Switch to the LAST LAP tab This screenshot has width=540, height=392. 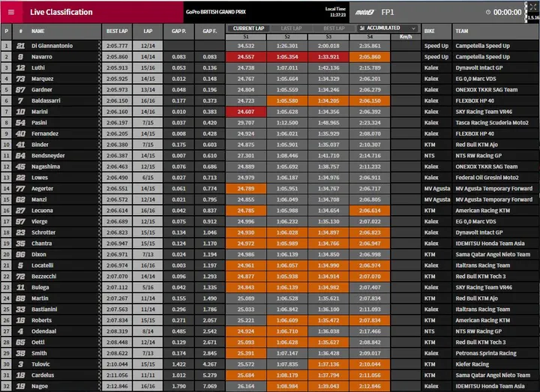tap(291, 28)
